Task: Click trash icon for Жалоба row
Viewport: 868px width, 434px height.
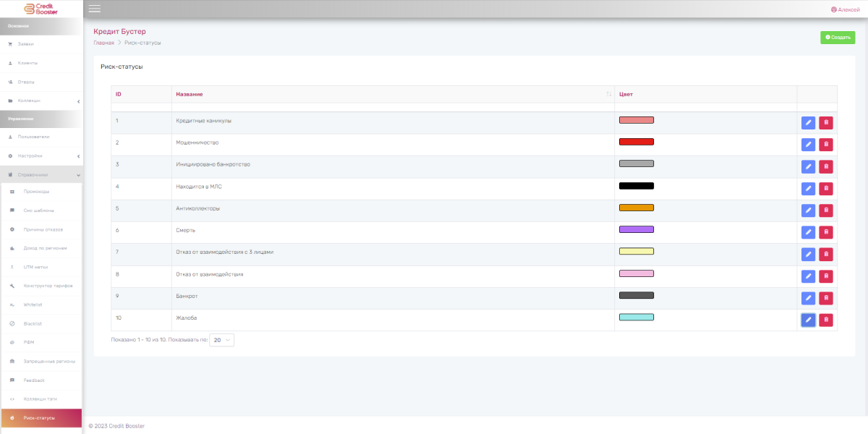Action: tap(825, 320)
